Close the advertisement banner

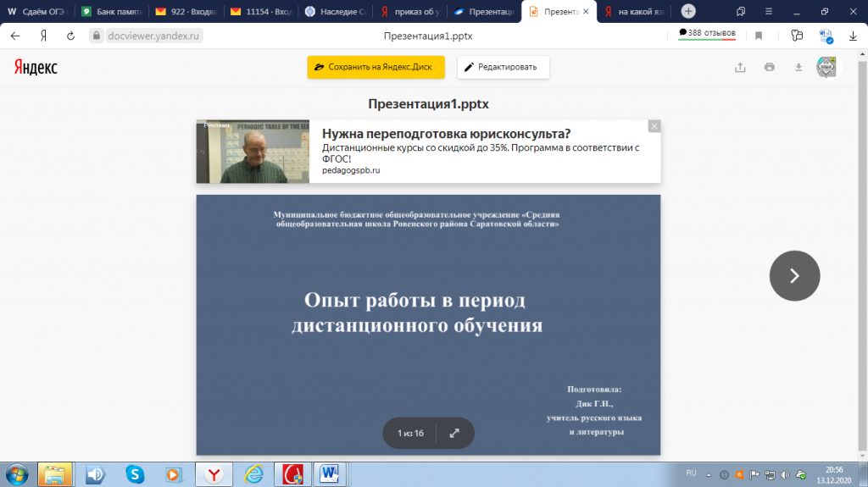coord(654,126)
